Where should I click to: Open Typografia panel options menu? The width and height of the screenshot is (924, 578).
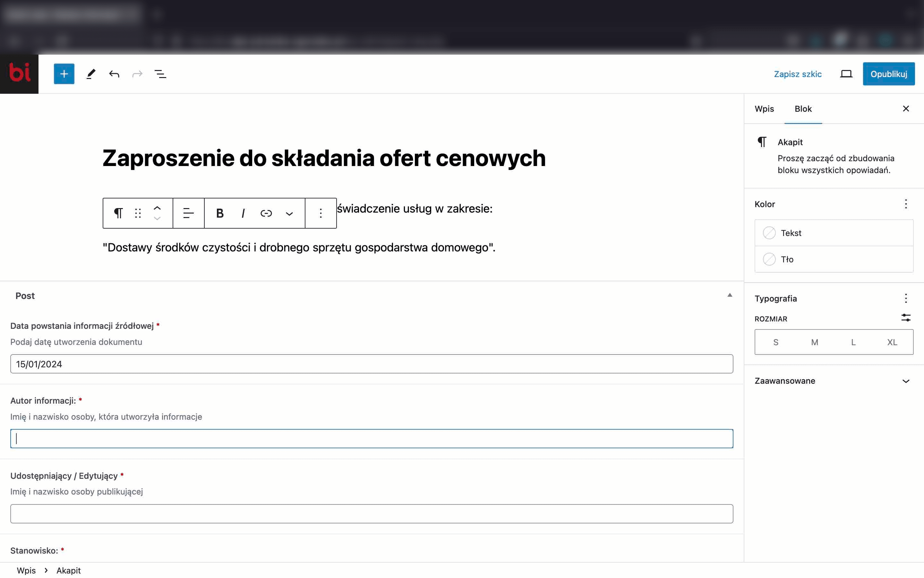click(x=906, y=298)
